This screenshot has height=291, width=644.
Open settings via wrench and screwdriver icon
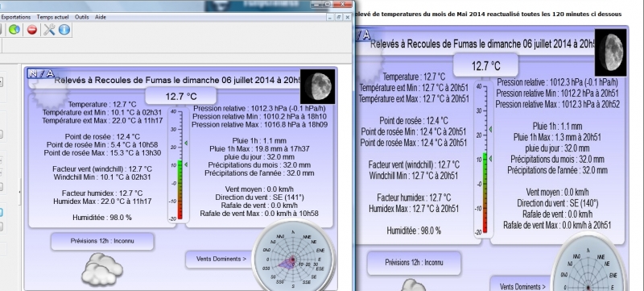tap(49, 30)
